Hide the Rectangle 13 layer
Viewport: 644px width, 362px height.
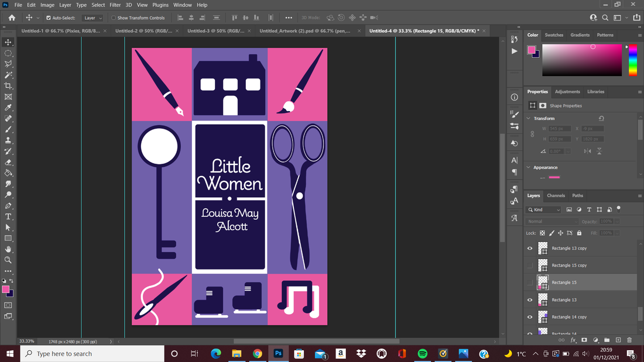[530, 300]
